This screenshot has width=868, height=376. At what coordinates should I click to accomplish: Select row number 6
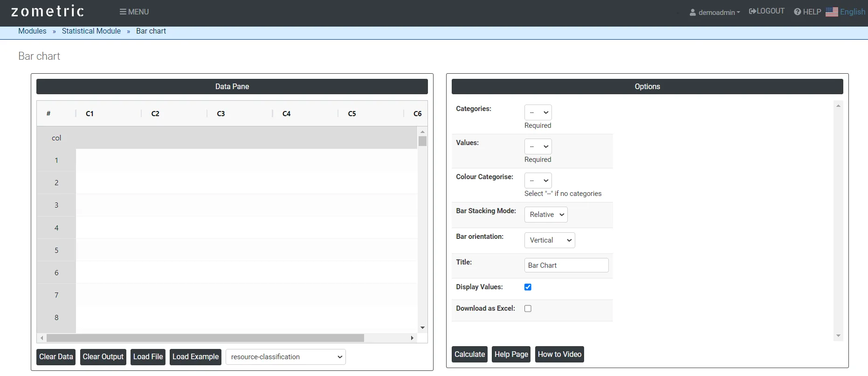pyautogui.click(x=56, y=272)
